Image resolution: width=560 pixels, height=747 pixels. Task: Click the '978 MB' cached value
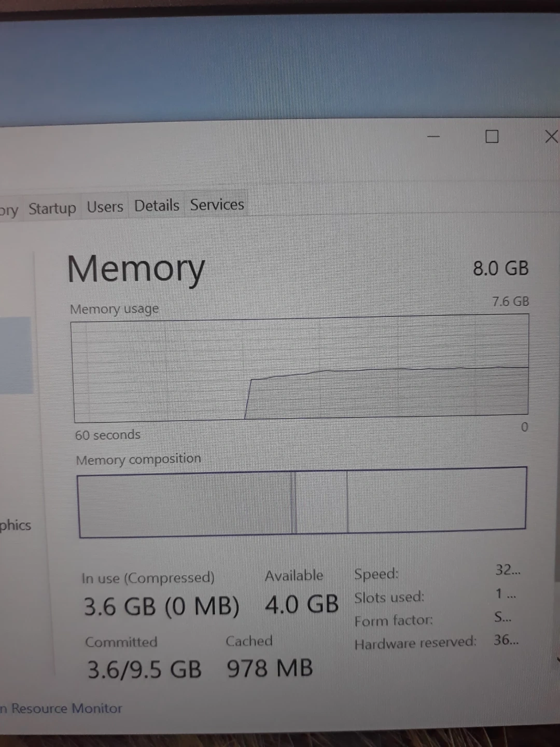point(270,668)
